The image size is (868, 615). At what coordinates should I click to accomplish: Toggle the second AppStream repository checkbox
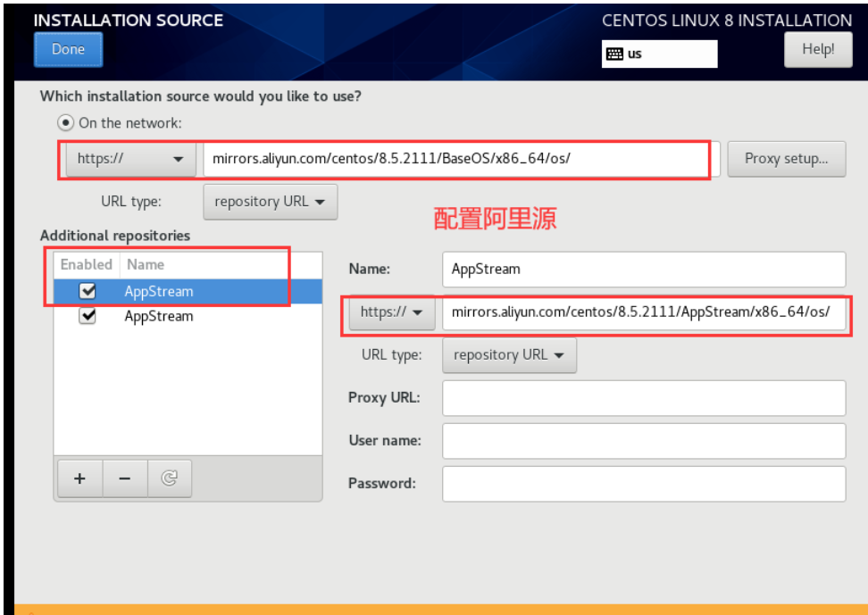(x=88, y=316)
